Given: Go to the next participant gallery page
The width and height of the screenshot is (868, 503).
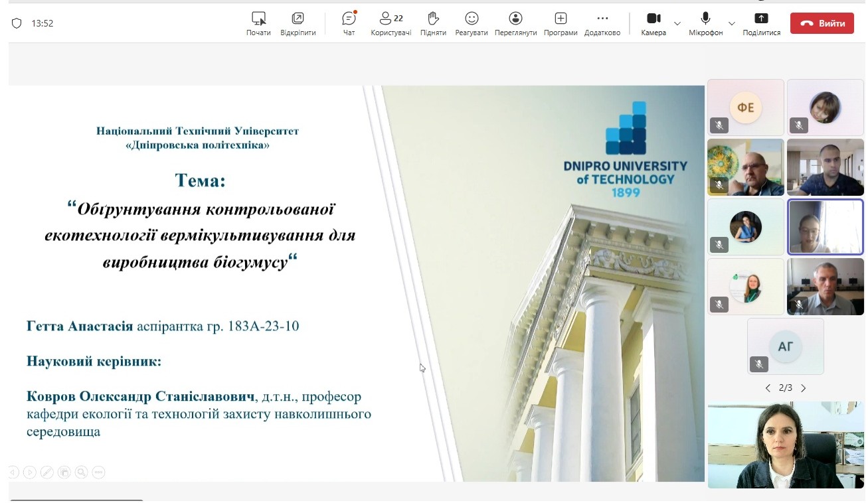Looking at the screenshot, I should [x=804, y=388].
